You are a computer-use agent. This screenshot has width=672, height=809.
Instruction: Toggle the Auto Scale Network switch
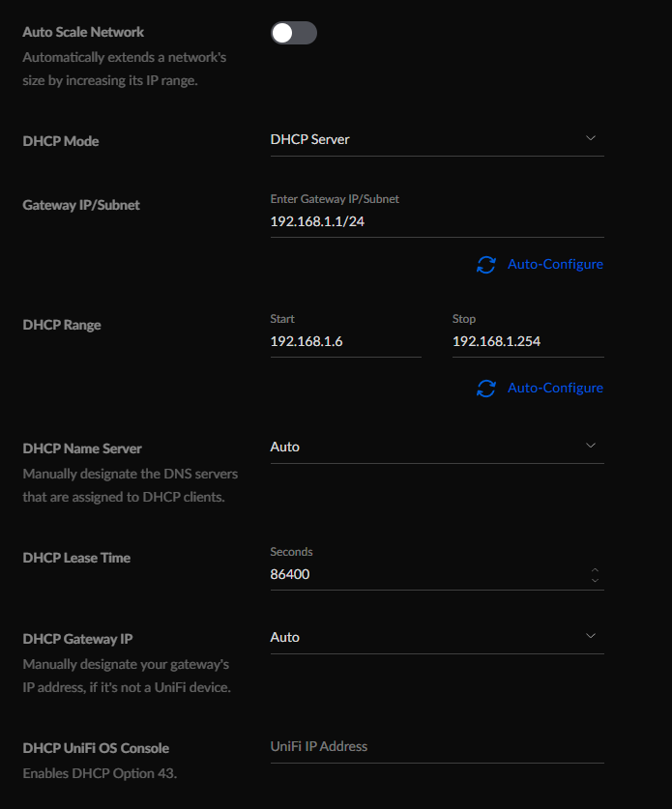click(294, 33)
